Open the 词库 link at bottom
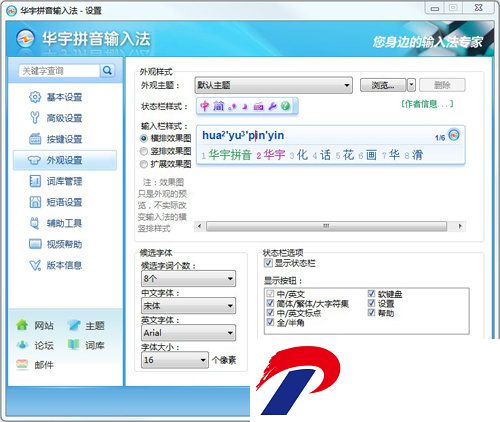The image size is (500, 422). click(95, 345)
